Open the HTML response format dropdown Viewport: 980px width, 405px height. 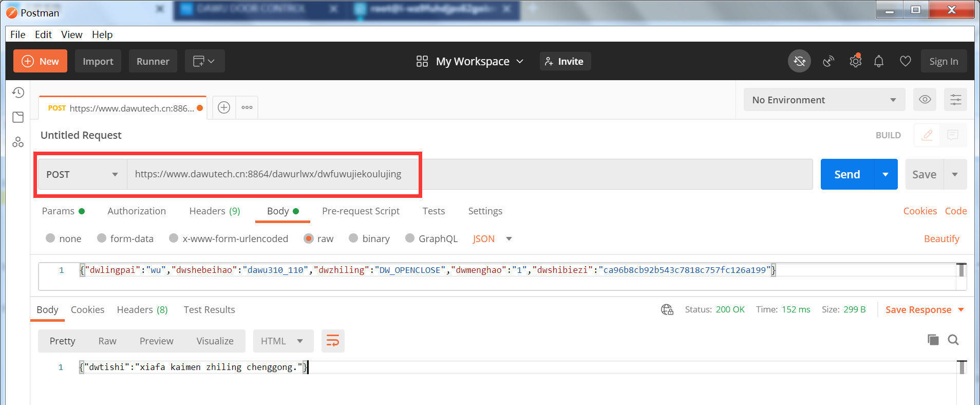click(283, 341)
